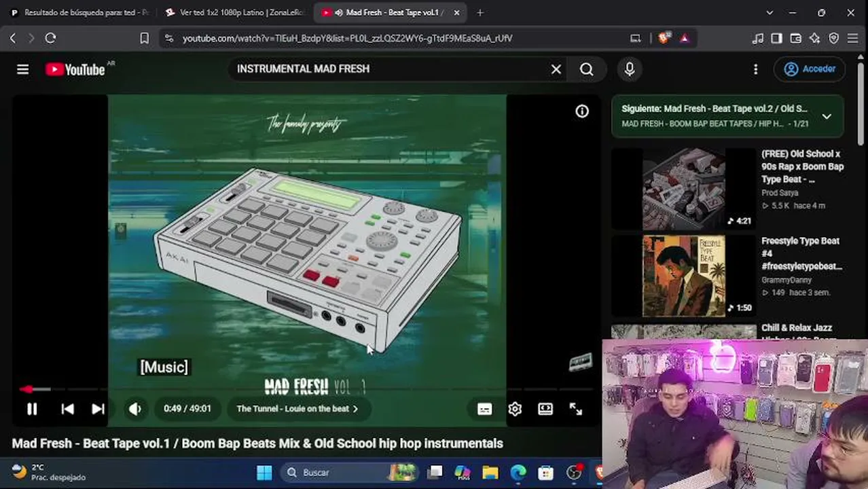The width and height of the screenshot is (868, 489).
Task: Toggle subtitles/closed captions
Action: coord(484,409)
